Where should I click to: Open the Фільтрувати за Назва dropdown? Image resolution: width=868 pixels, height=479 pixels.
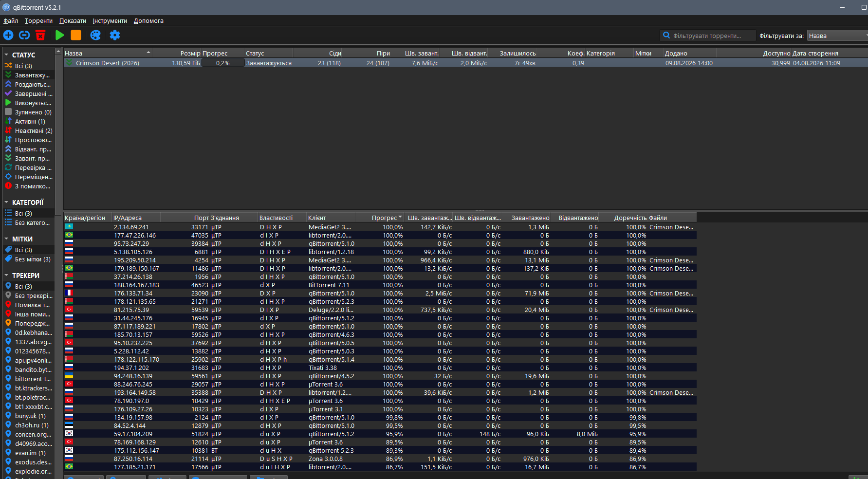pyautogui.click(x=837, y=36)
